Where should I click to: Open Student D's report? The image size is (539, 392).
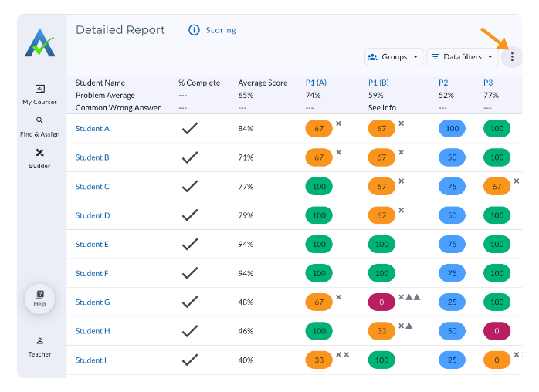tap(93, 215)
